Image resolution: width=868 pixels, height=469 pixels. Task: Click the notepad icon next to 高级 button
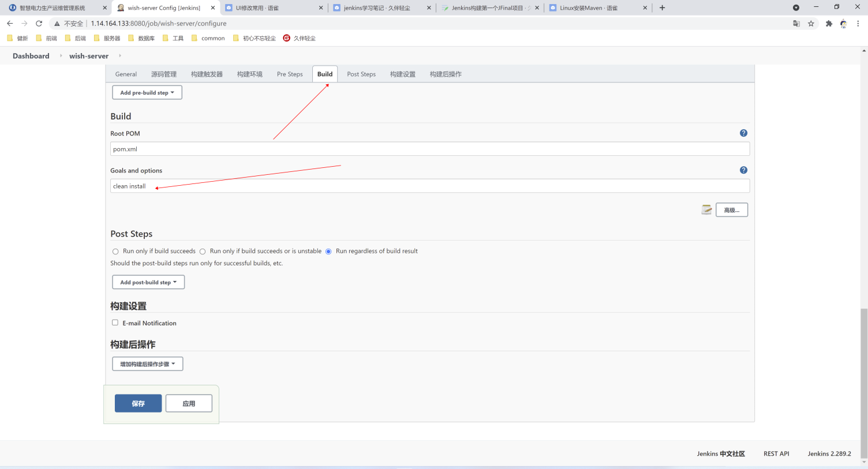706,210
